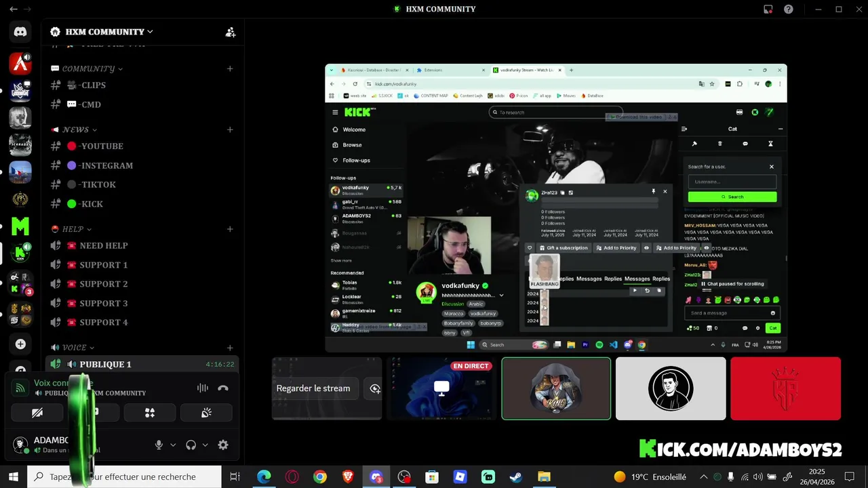Join the SUPPORT 4 voice channel

coord(142,323)
